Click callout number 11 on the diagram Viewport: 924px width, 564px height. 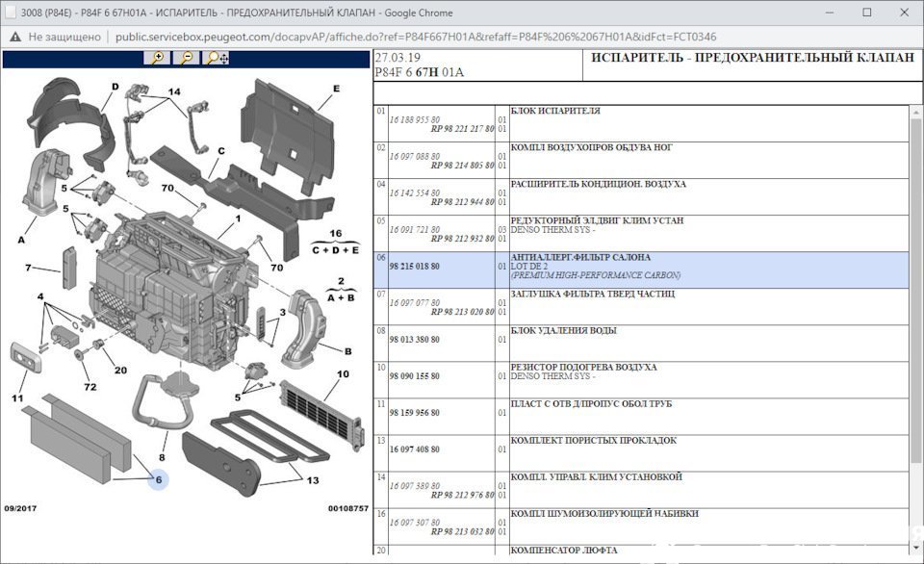point(17,397)
